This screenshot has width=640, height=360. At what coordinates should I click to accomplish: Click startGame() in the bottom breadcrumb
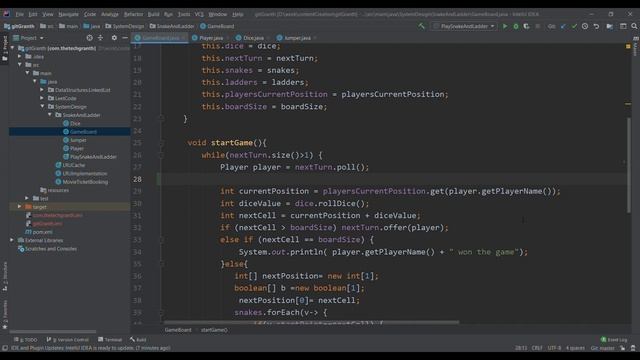[x=214, y=330]
